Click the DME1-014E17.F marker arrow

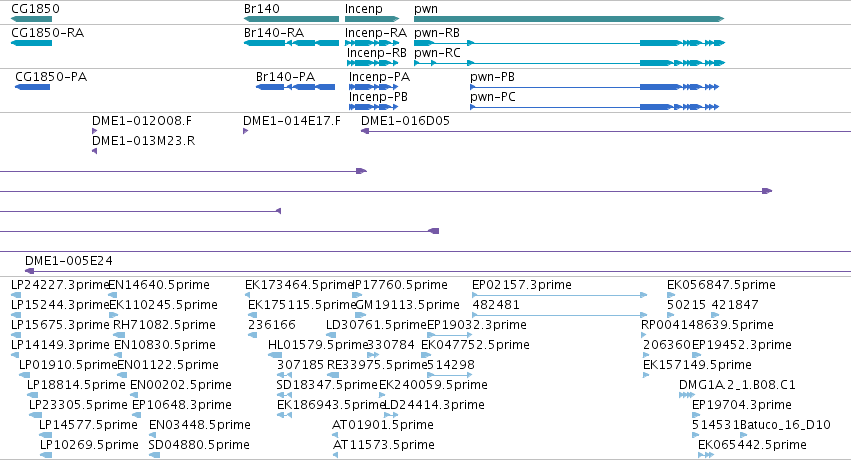(245, 131)
